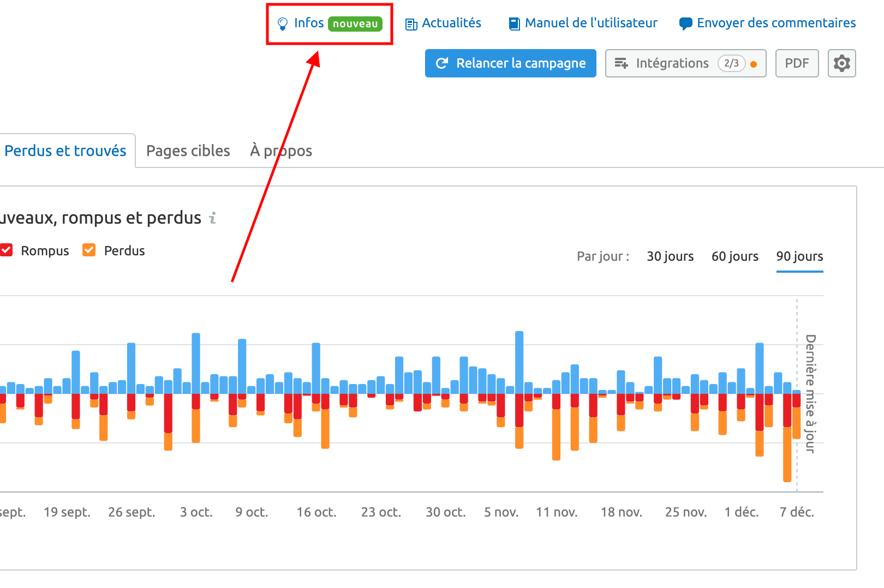Viewport: 884px width, 588px height.
Task: Click the 30 oct. axis label
Action: click(446, 512)
